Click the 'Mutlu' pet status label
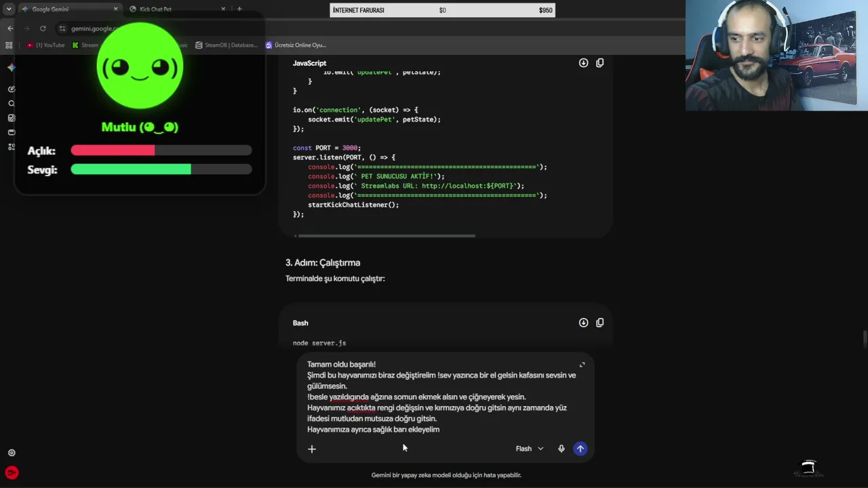Viewport: 868px width, 488px height. pyautogui.click(x=140, y=127)
